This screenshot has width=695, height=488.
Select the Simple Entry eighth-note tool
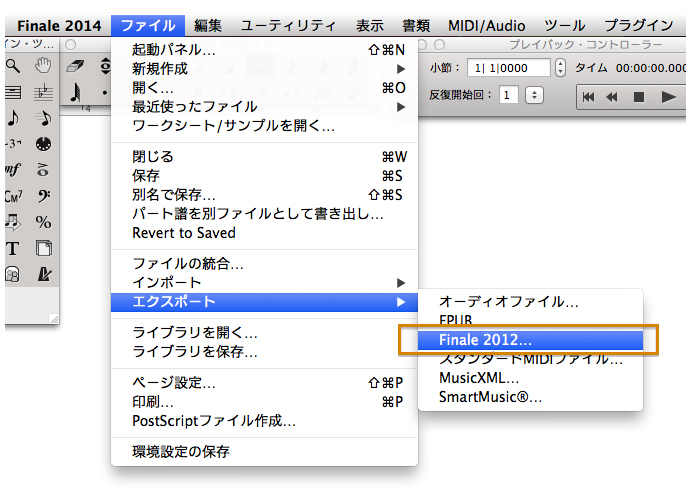(13, 118)
